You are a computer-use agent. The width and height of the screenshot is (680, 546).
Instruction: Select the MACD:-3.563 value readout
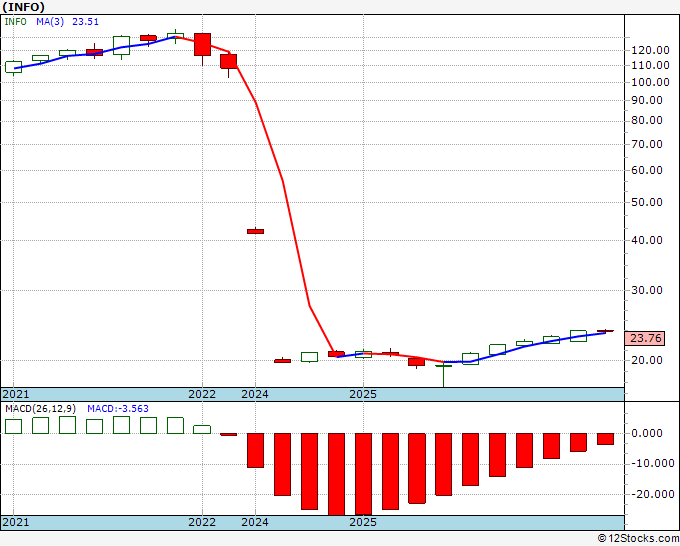pyautogui.click(x=118, y=409)
